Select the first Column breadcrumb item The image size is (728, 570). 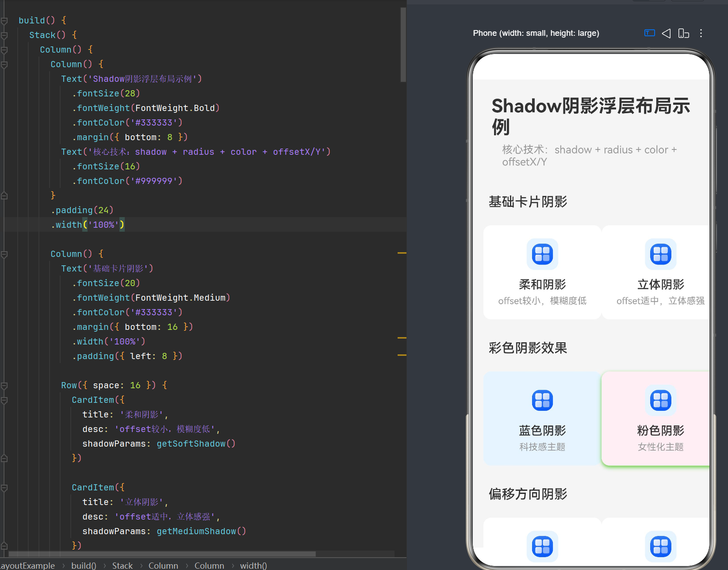[x=163, y=566]
